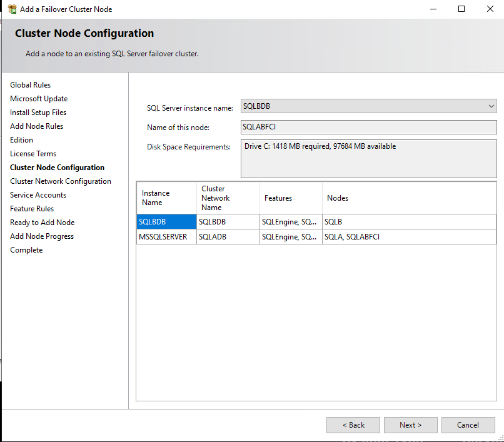Click SQLADB cluster network name cell
The width and height of the screenshot is (504, 442).
[x=228, y=236]
